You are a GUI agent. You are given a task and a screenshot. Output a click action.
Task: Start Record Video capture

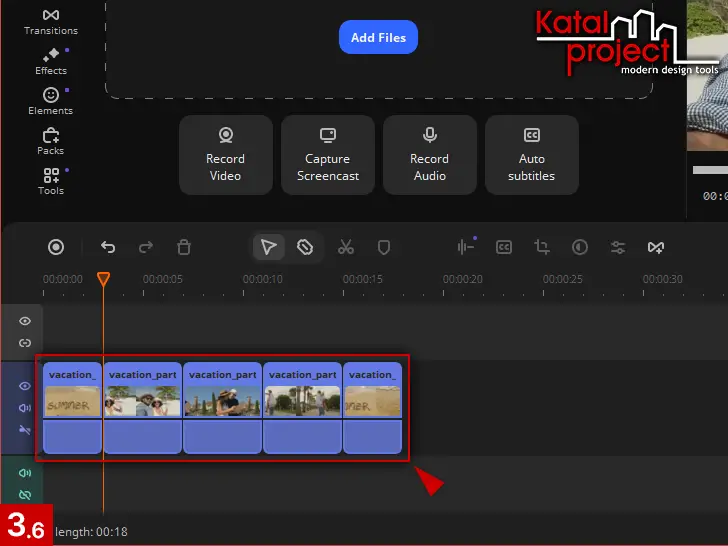(226, 154)
